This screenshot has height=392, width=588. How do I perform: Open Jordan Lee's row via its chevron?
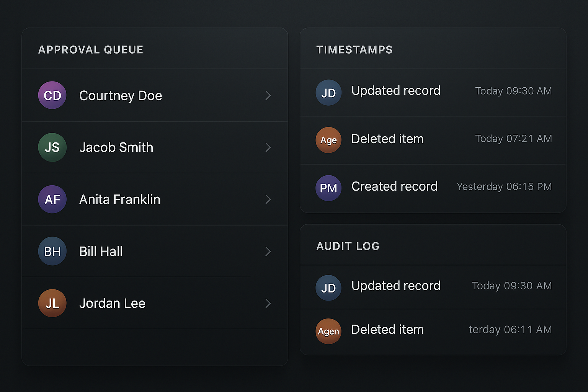pyautogui.click(x=268, y=303)
